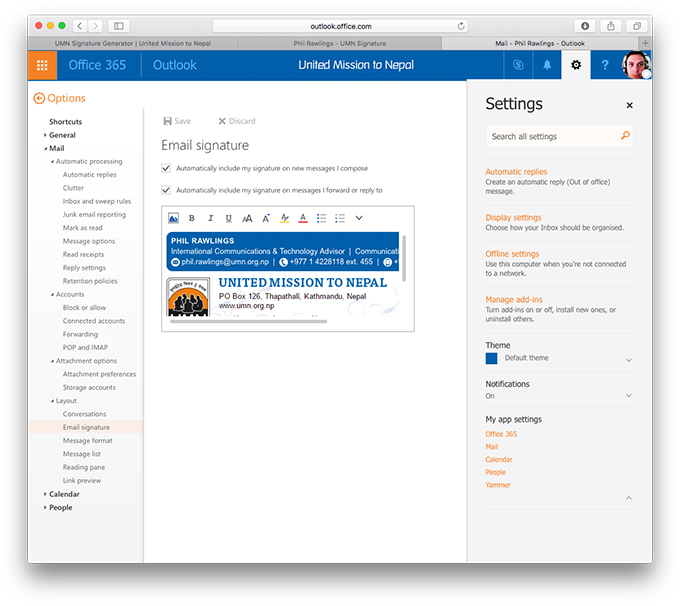Open Automatic replies settings link
Screen dimensions: 680x606
click(x=516, y=172)
